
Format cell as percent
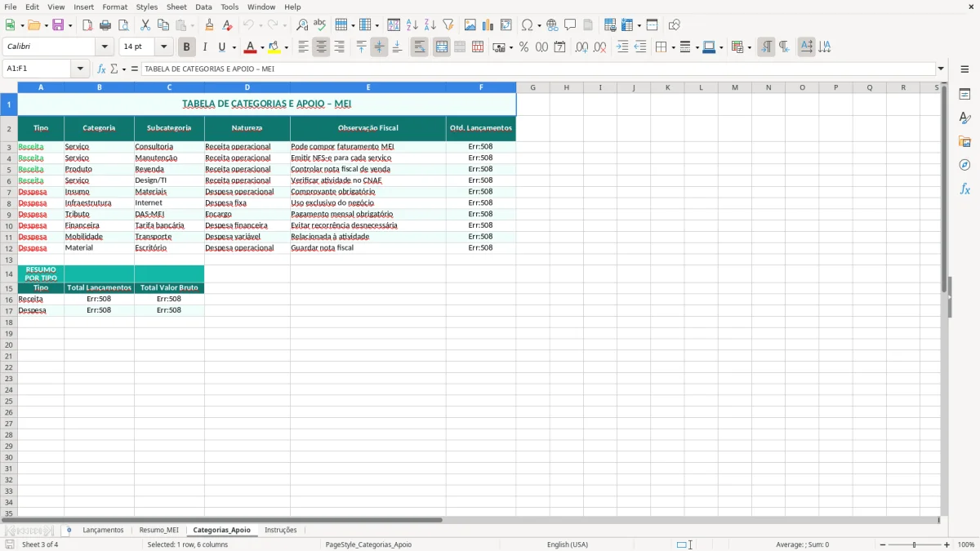tap(524, 47)
